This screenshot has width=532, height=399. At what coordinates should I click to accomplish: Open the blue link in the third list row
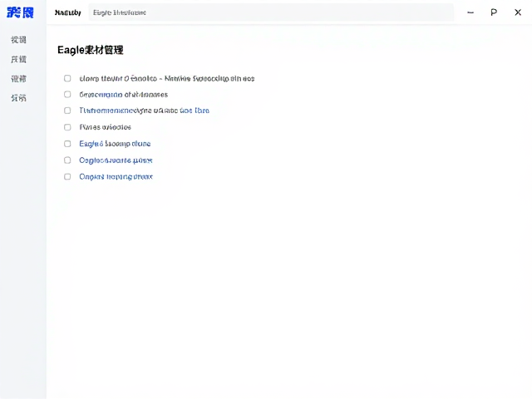tap(144, 111)
